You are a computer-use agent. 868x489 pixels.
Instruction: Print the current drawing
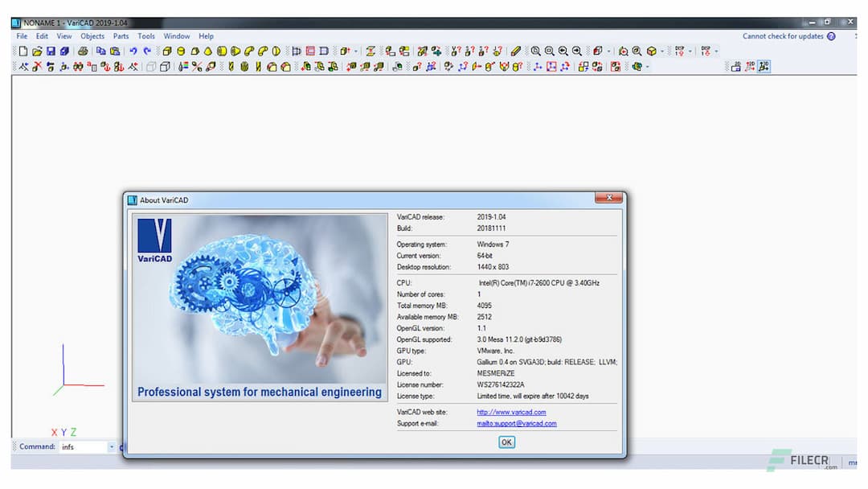point(84,51)
